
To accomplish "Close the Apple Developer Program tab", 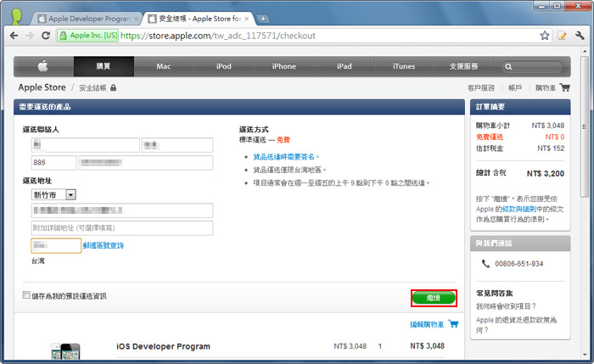I will click(x=136, y=19).
